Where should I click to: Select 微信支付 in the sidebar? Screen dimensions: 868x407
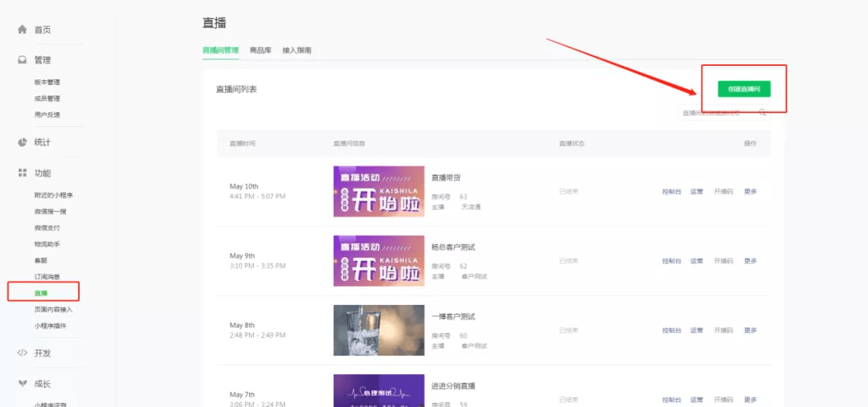[x=47, y=228]
